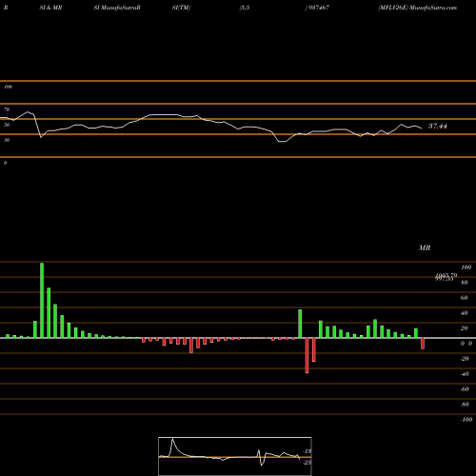Click the 'MR' panel label
This screenshot has width=476, height=476.
coord(425,248)
